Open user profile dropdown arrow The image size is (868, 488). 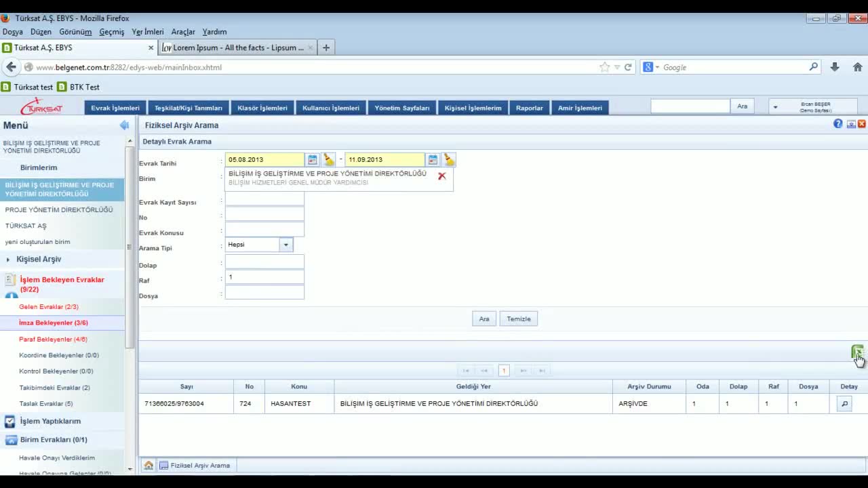tap(775, 107)
